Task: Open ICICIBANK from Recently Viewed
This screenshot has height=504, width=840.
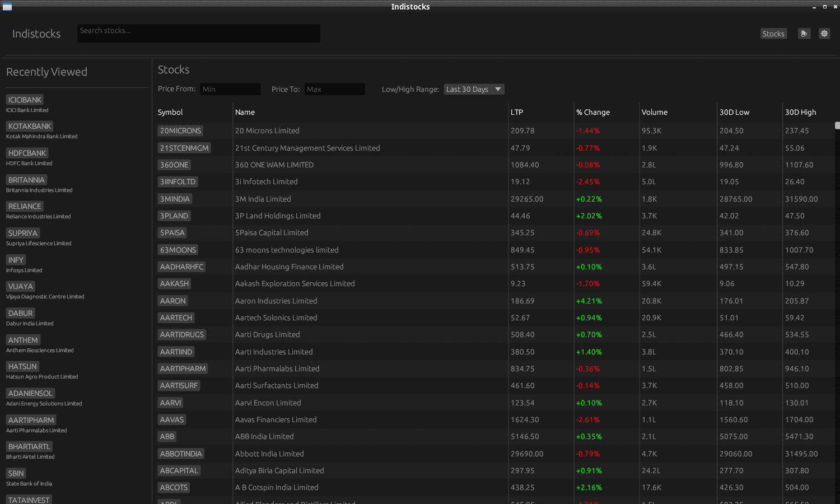Action: click(25, 99)
